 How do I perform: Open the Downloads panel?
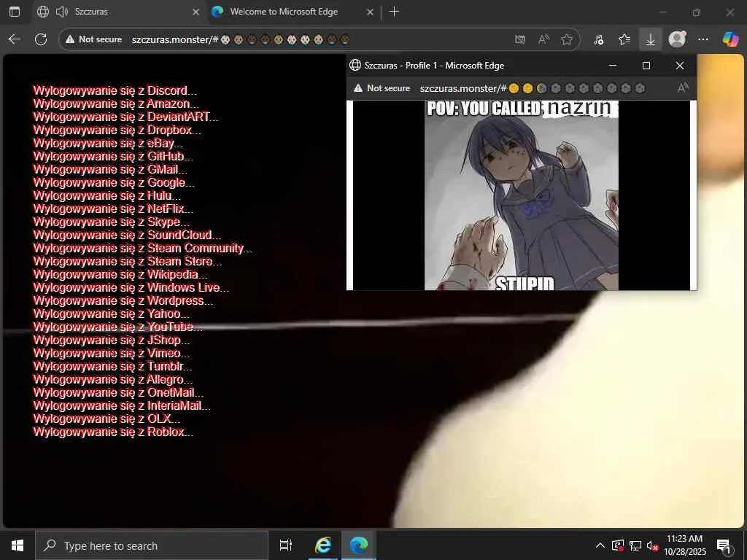[650, 39]
